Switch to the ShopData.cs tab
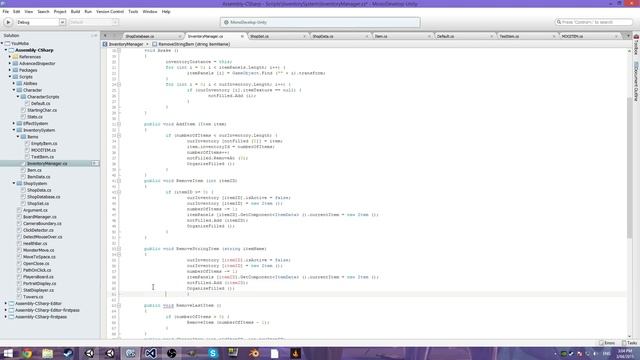The height and width of the screenshot is (360, 640). click(x=323, y=36)
